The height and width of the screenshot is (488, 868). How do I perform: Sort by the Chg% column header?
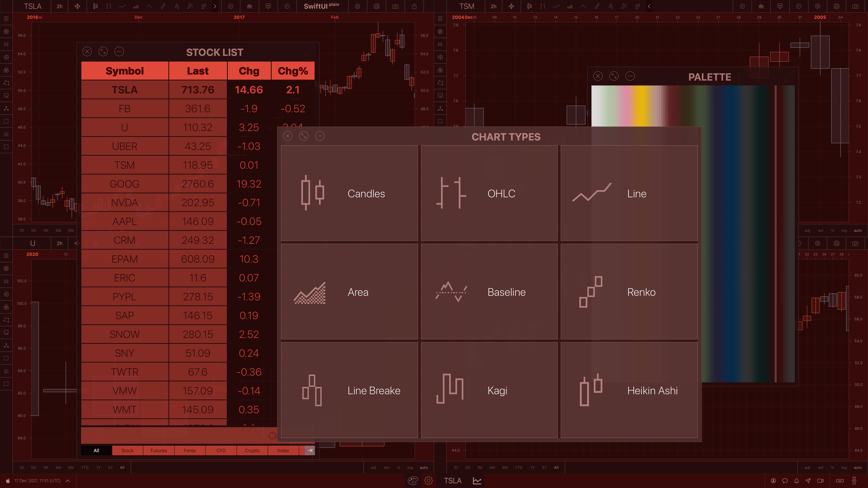point(293,71)
